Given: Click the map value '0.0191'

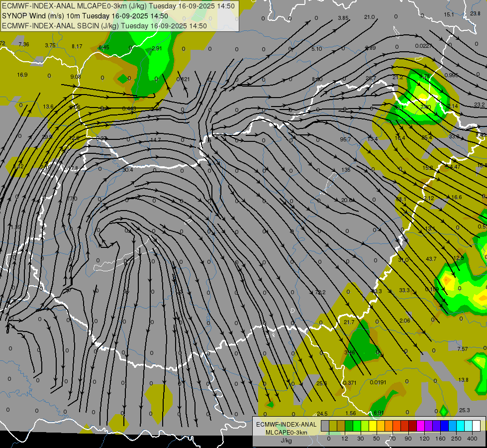Looking at the screenshot, I should pos(378,382).
